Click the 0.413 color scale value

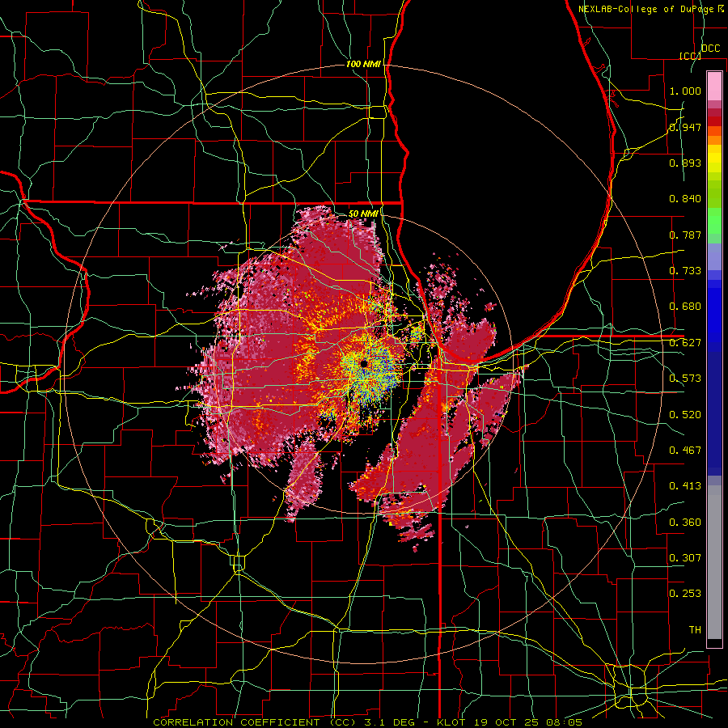[x=685, y=486]
